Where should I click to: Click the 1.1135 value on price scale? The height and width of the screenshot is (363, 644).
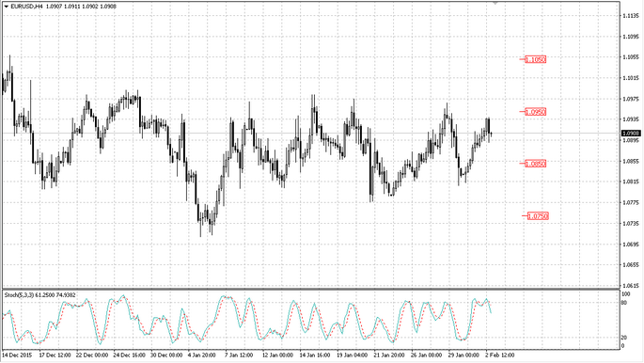click(x=631, y=16)
